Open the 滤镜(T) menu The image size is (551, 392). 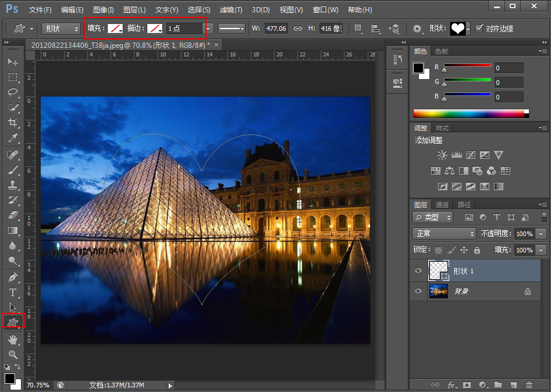[x=231, y=10]
